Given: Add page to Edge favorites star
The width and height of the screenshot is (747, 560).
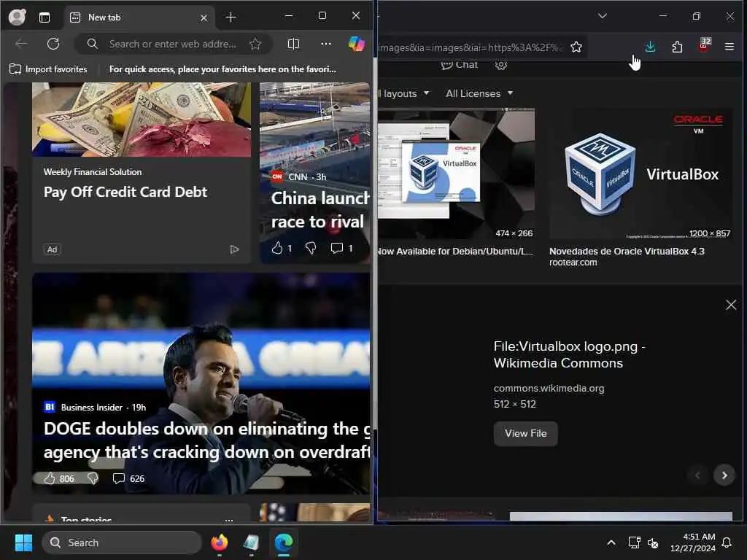Looking at the screenshot, I should (x=255, y=44).
